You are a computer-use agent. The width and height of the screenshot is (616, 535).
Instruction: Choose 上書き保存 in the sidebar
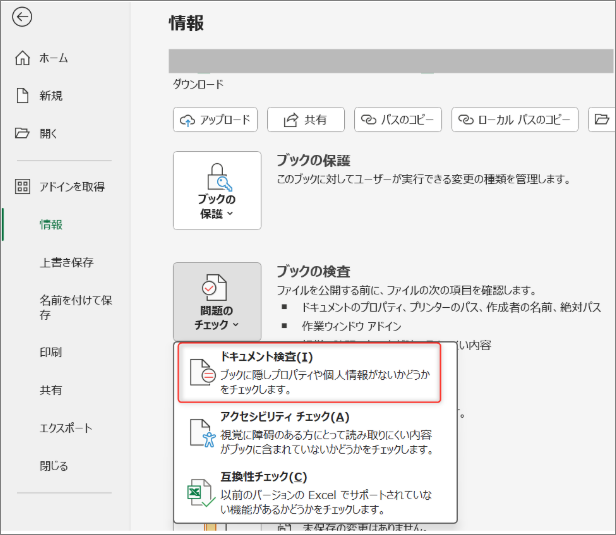click(66, 262)
